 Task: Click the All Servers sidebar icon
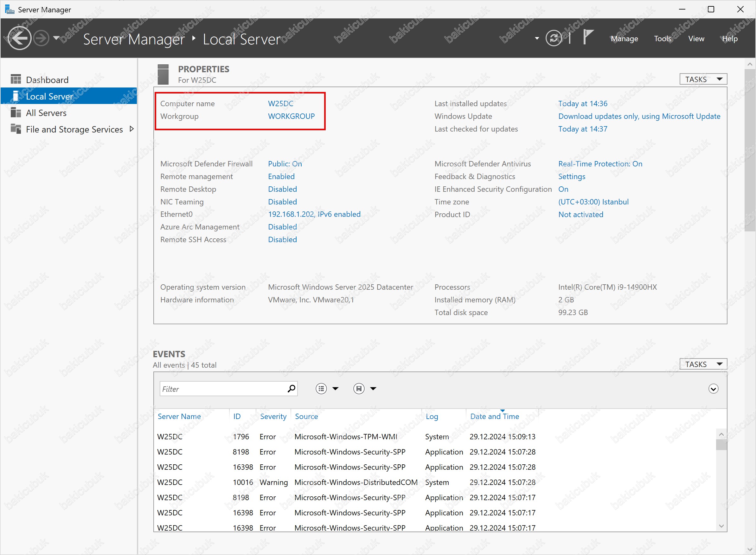coord(16,112)
